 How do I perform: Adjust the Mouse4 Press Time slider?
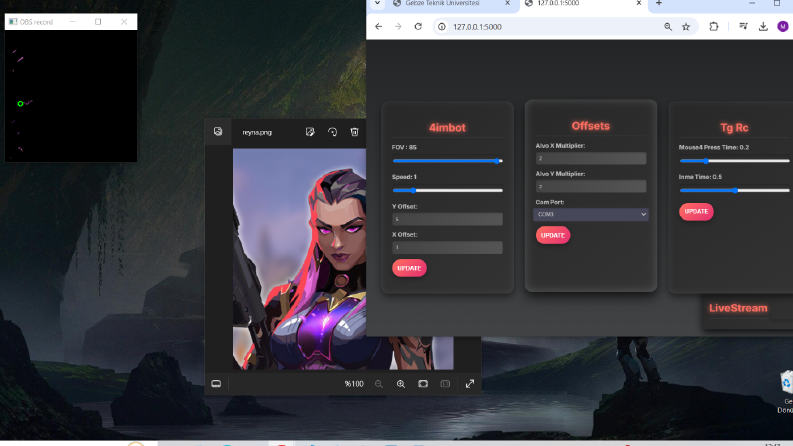click(734, 161)
